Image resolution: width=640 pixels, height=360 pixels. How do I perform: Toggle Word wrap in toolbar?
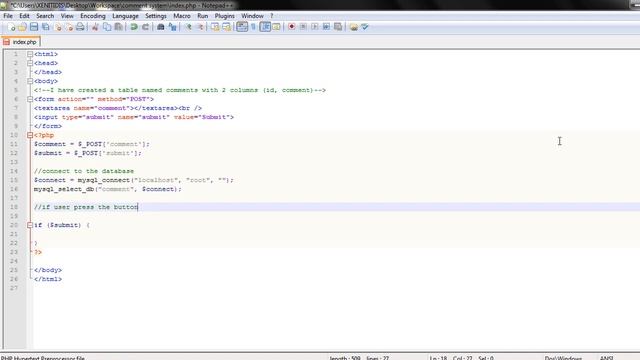tap(242, 27)
